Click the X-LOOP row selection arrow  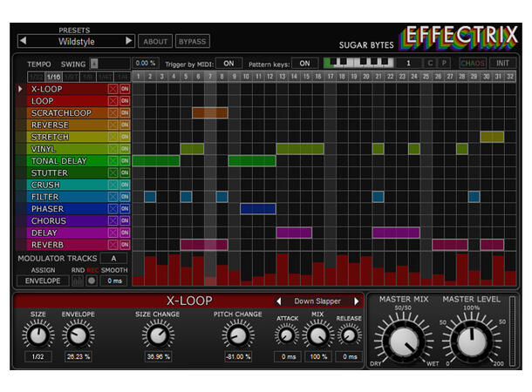tap(20, 89)
